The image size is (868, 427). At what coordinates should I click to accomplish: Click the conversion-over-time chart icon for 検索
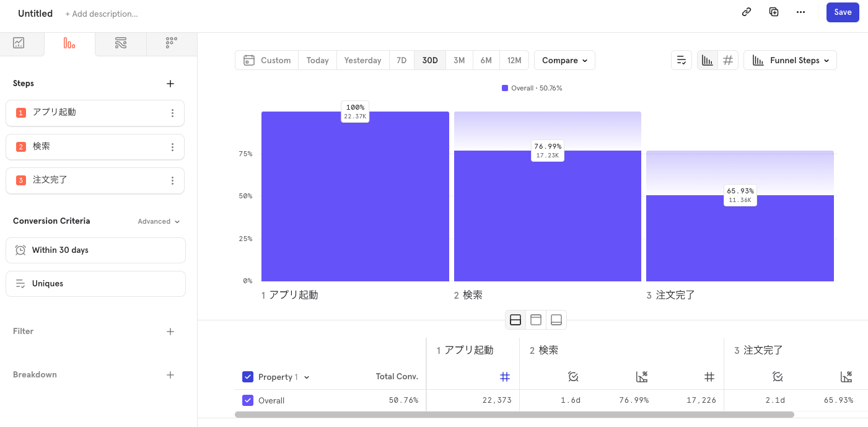[642, 376]
